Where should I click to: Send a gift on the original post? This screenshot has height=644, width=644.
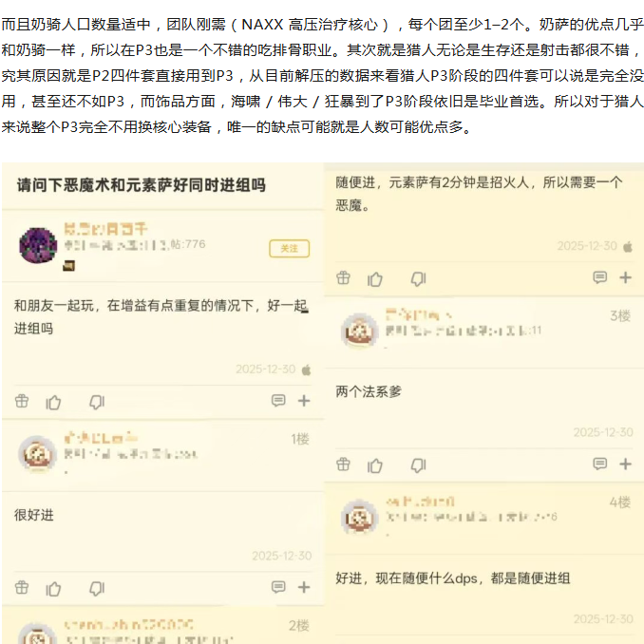[x=22, y=401]
